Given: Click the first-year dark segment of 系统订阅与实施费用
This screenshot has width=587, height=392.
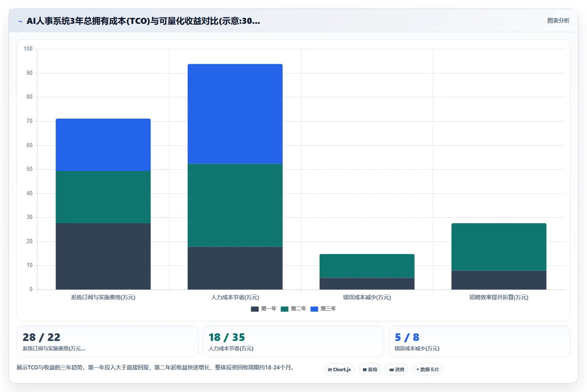Looking at the screenshot, I should [103, 256].
